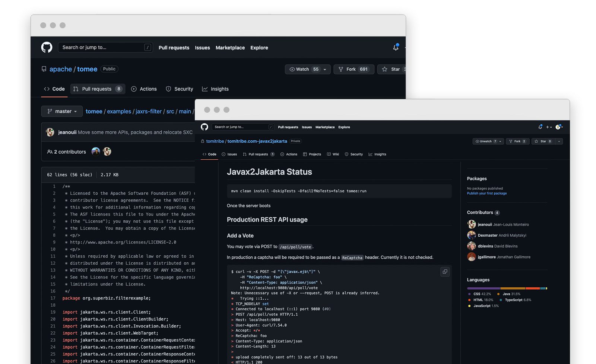This screenshot has height=364, width=596.
Task: Click Fork 2 button on javax2jakarta repo
Action: [517, 141]
